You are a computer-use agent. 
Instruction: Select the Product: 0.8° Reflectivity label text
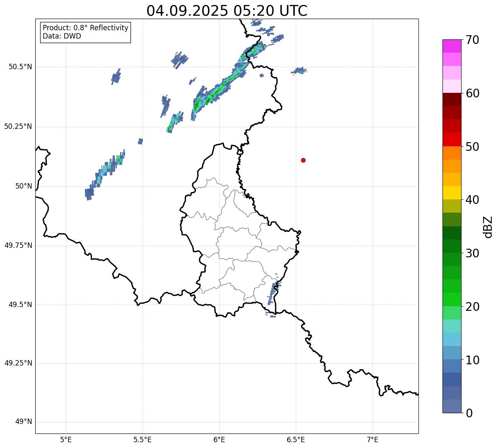[85, 28]
